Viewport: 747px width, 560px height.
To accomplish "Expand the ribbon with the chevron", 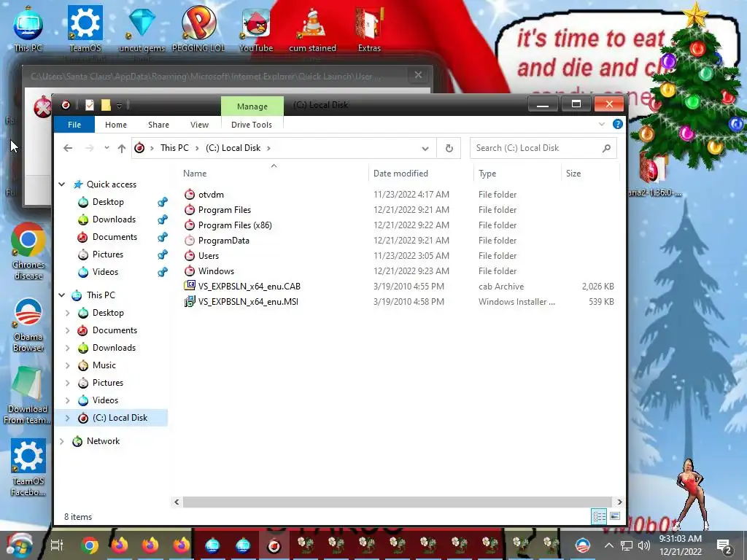I will click(602, 124).
